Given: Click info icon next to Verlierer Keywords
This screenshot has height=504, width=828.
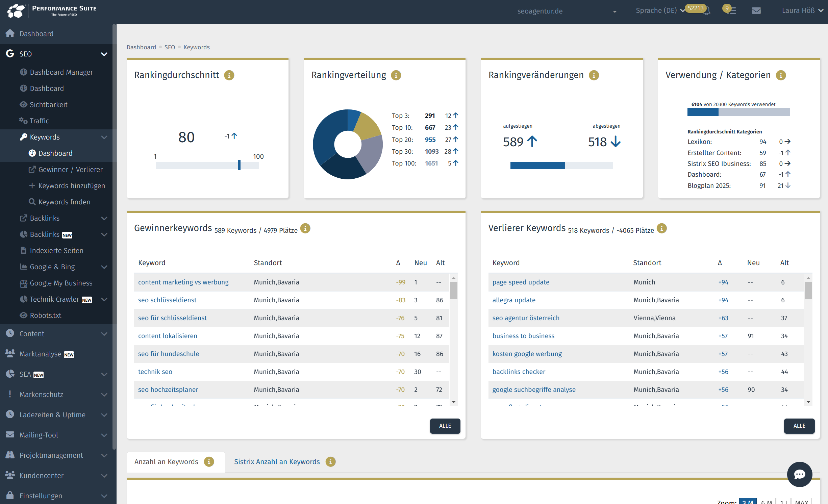Looking at the screenshot, I should coord(661,229).
